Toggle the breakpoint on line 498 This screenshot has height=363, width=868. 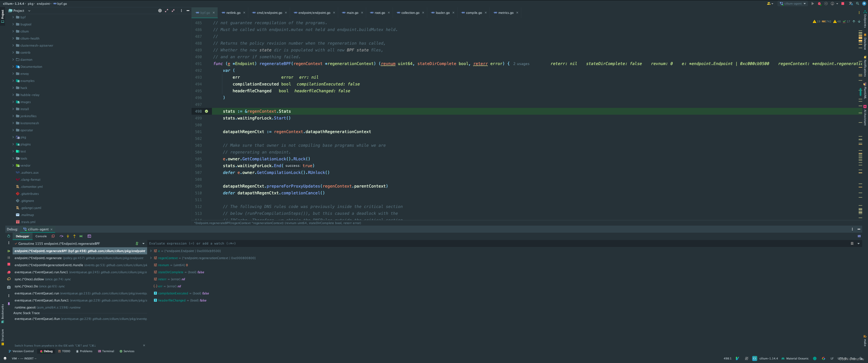[x=207, y=111]
